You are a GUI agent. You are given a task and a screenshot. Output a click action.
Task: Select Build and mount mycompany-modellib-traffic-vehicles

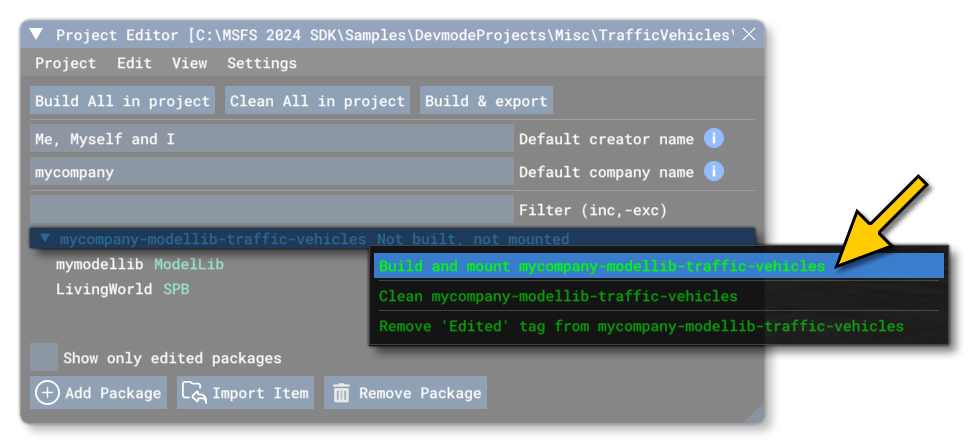click(602, 267)
